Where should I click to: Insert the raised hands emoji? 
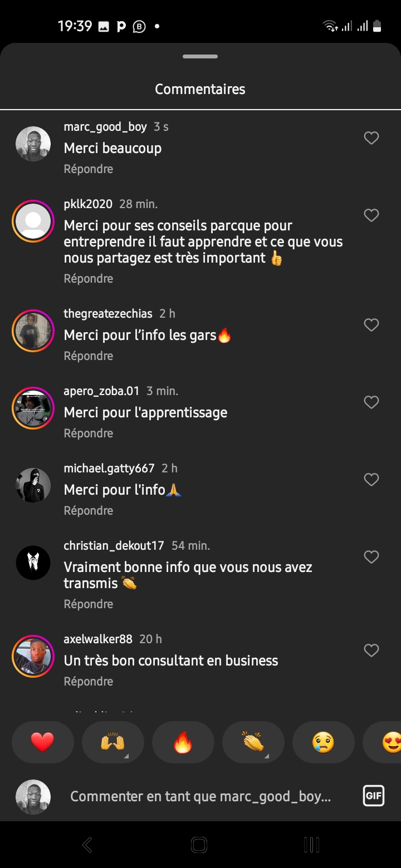[x=113, y=742]
